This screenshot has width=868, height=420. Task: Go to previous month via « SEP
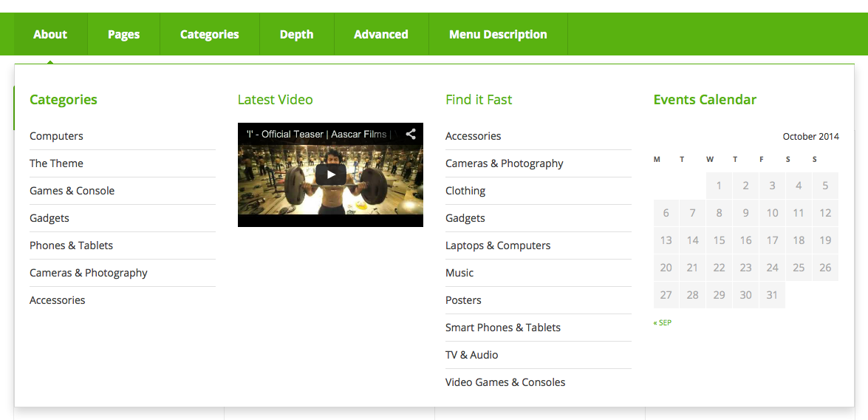pyautogui.click(x=663, y=322)
